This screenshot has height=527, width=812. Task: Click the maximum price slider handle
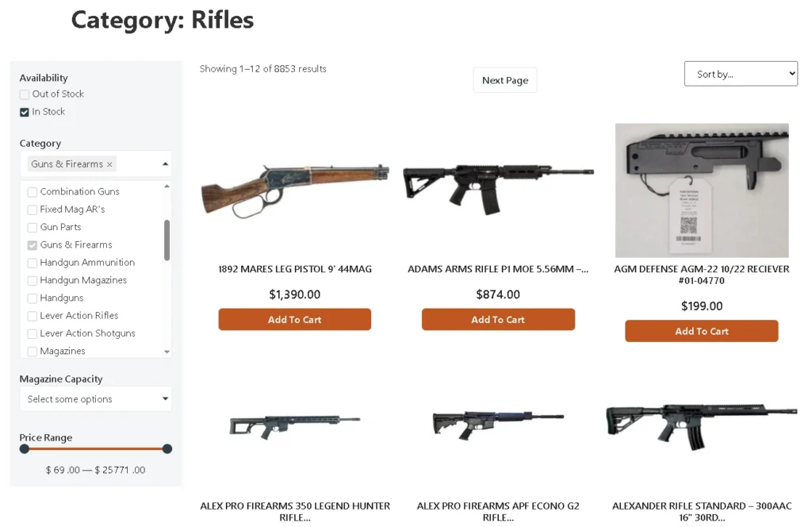click(x=167, y=449)
